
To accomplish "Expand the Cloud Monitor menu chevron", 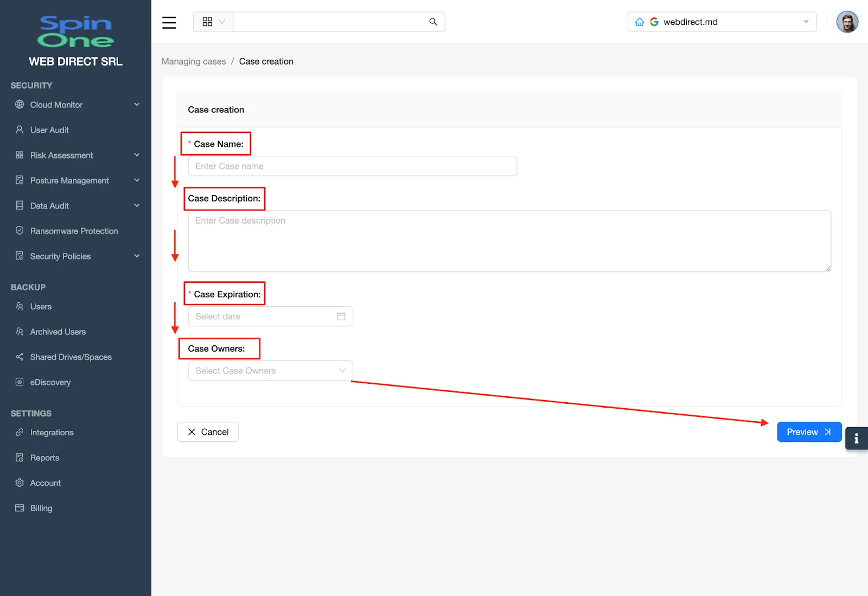I will pyautogui.click(x=137, y=104).
